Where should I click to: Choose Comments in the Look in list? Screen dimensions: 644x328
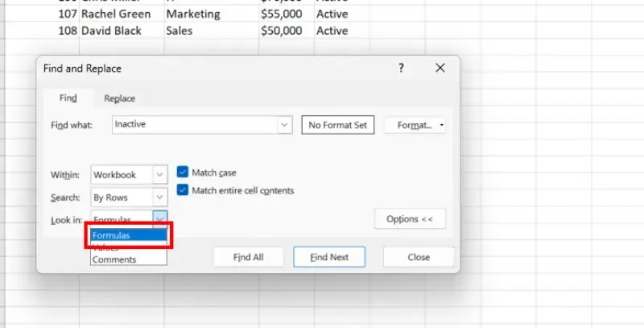pyautogui.click(x=129, y=259)
